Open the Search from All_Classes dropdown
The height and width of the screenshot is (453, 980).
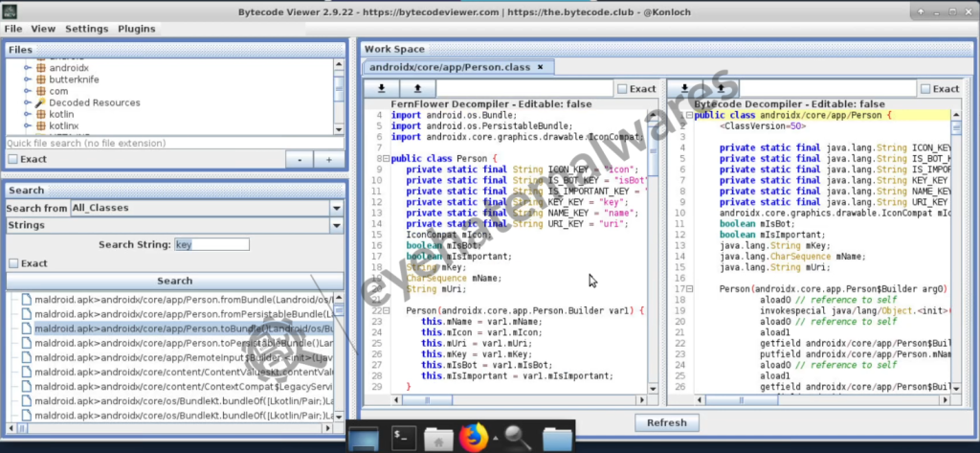click(337, 208)
